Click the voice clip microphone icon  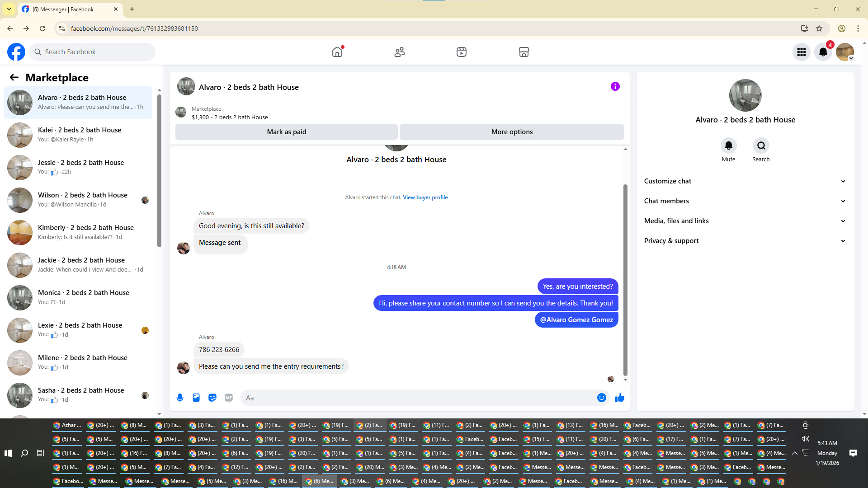click(180, 398)
